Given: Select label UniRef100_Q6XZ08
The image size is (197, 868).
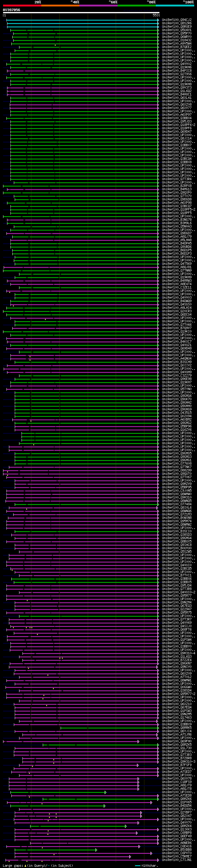Looking at the screenshot, I should click(177, 104).
